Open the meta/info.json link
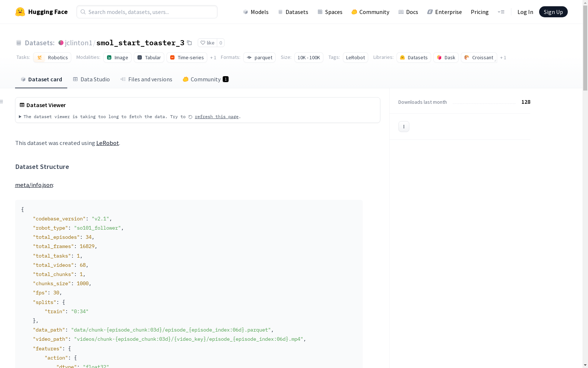Image resolution: width=588 pixels, height=368 pixels. tap(34, 185)
